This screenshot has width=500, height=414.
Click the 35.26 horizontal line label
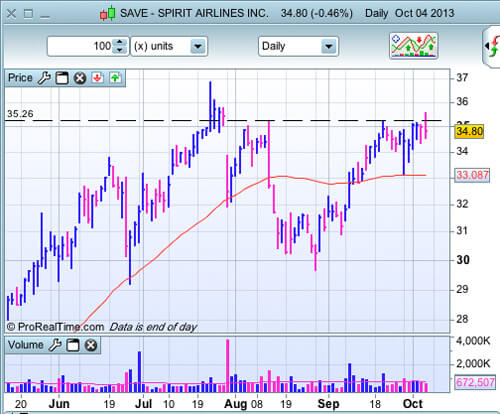coord(20,114)
